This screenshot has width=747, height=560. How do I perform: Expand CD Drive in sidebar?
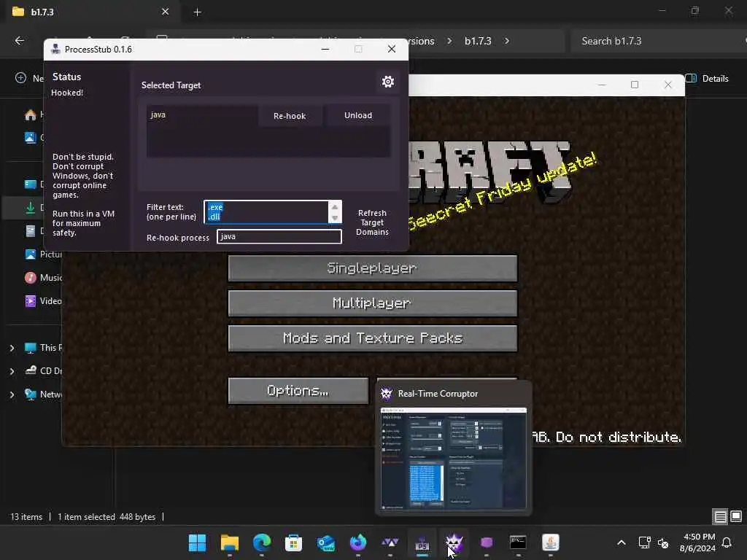(x=12, y=371)
